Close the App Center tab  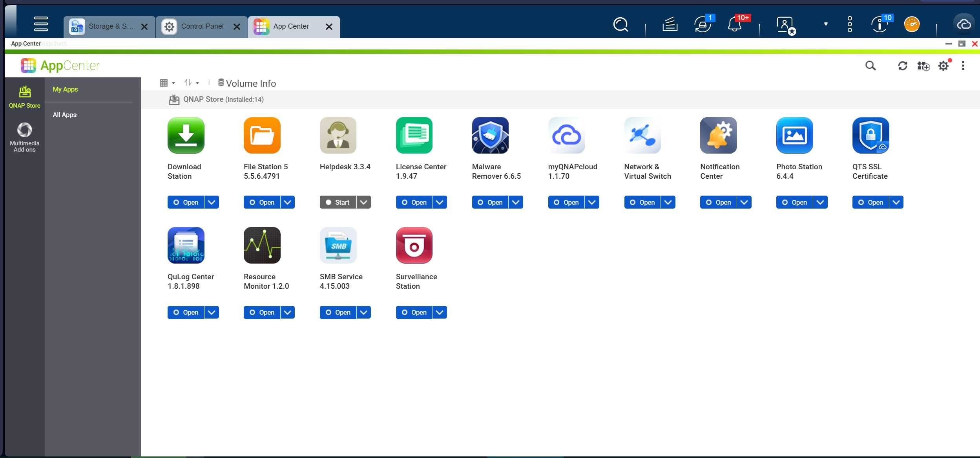click(x=329, y=27)
